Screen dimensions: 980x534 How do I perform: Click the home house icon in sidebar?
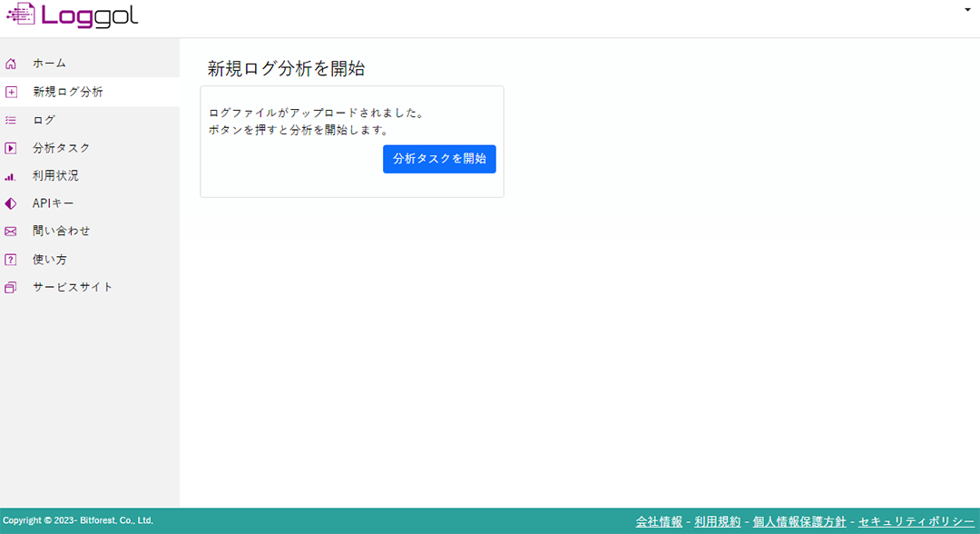point(11,64)
